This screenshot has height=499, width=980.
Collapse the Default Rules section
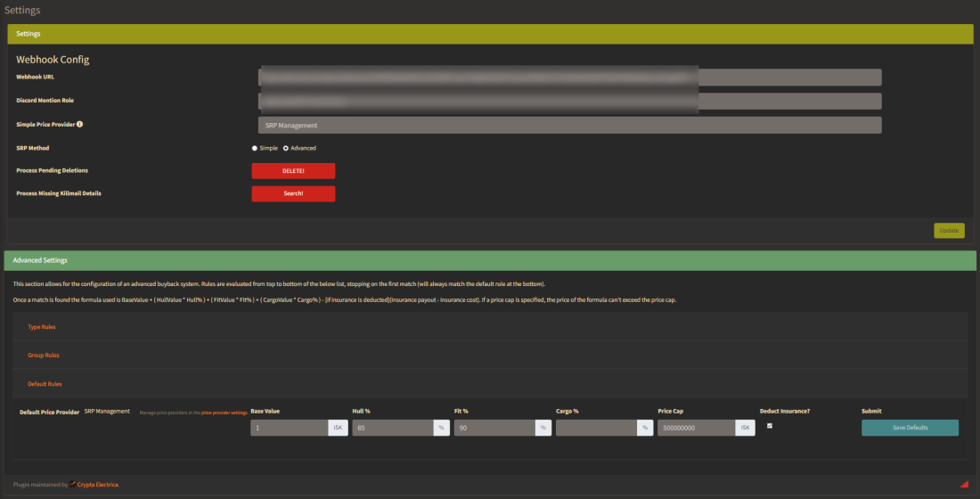tap(45, 384)
